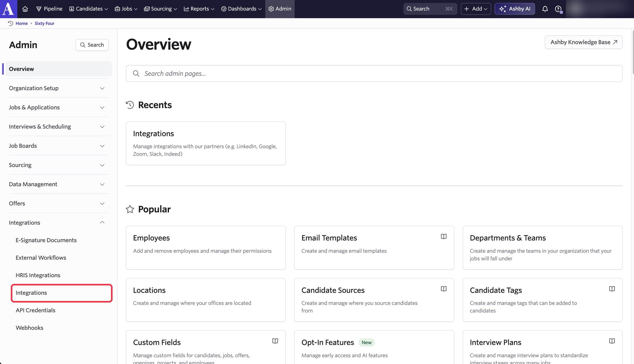Open Webhooks page in sidebar
Viewport: 634px width, 364px height.
[x=29, y=328]
